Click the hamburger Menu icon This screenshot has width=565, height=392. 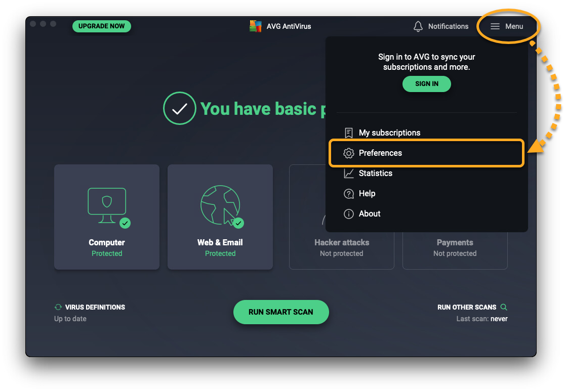point(495,26)
